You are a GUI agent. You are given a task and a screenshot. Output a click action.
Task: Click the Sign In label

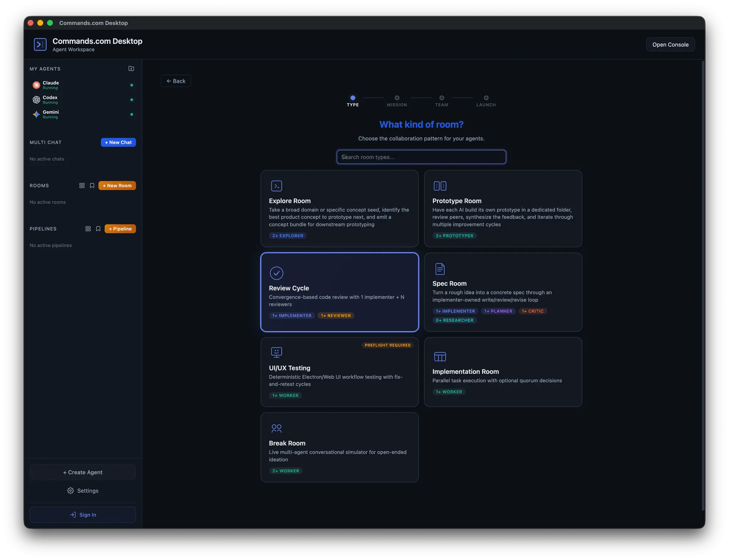[88, 515]
